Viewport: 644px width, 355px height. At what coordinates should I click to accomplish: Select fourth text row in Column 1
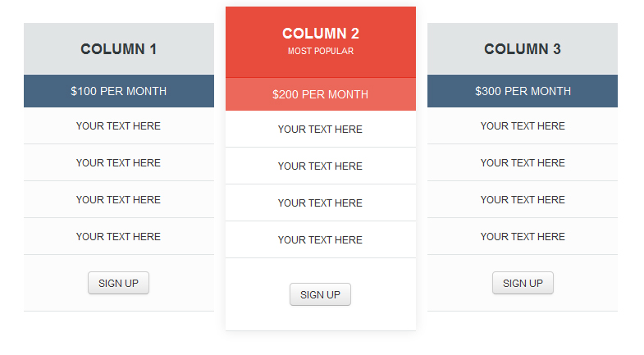(x=119, y=237)
